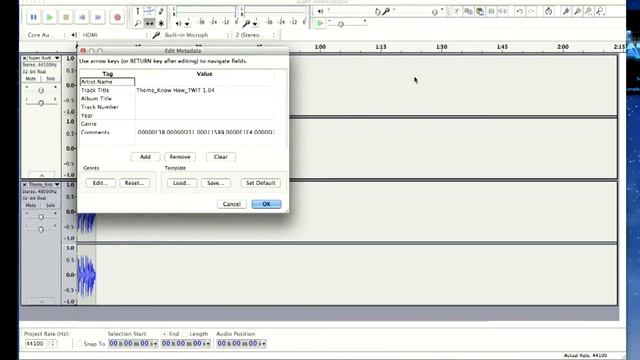Image resolution: width=640 pixels, height=360 pixels.
Task: Click the output volume slider knob
Action: [378, 12]
